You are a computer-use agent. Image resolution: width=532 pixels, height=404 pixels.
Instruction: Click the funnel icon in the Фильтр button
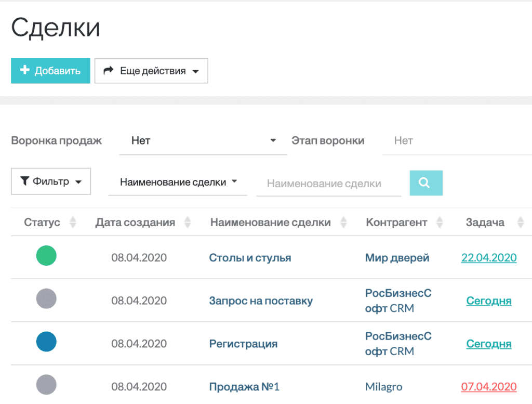click(24, 181)
